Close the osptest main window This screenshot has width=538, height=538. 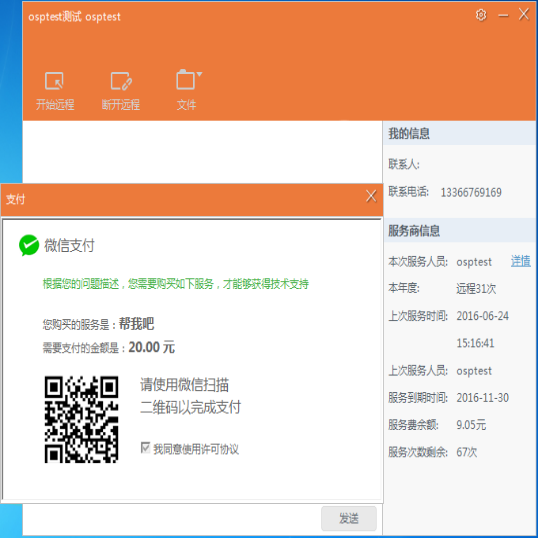524,14
